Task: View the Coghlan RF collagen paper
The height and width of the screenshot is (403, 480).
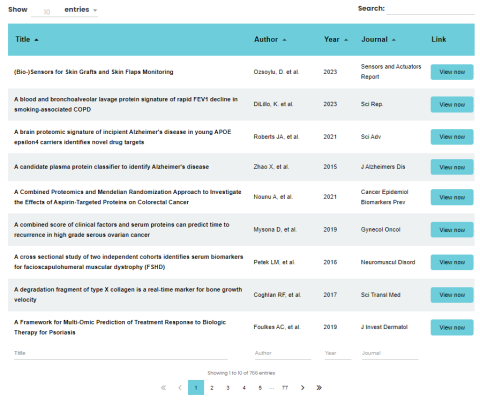Action: pyautogui.click(x=452, y=295)
